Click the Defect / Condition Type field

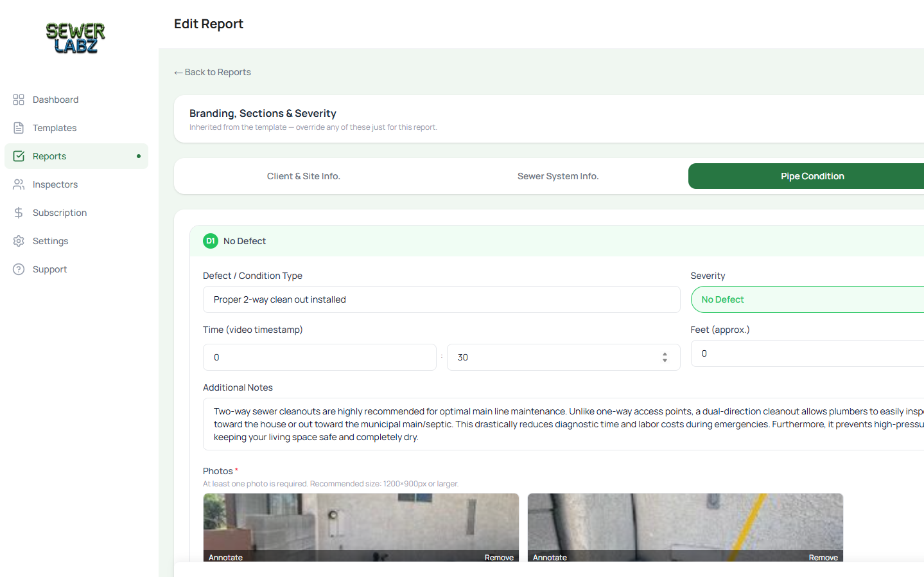(x=441, y=299)
